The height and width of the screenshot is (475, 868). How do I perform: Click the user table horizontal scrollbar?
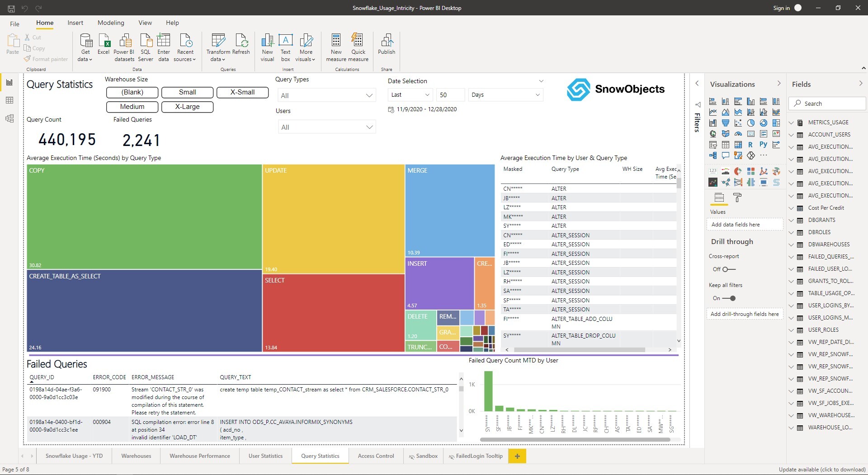coord(579,350)
